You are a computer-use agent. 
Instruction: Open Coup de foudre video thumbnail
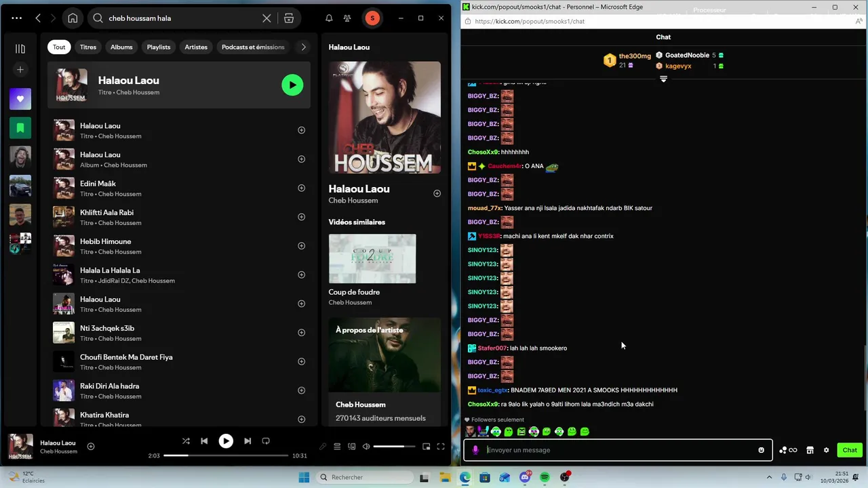[x=372, y=259]
